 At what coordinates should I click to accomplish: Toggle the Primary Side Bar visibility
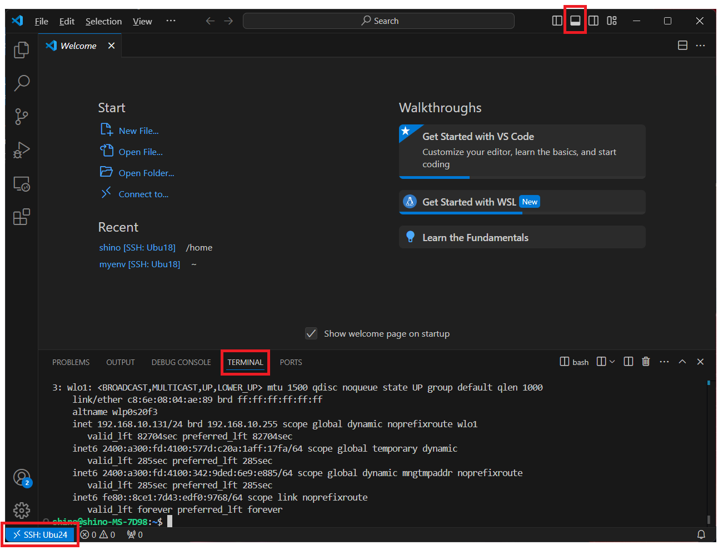click(x=556, y=20)
